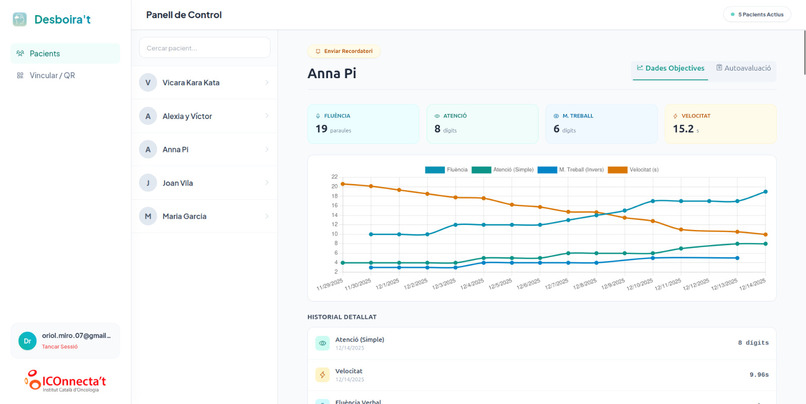Expand Maria Garcia chevron arrow

267,216
